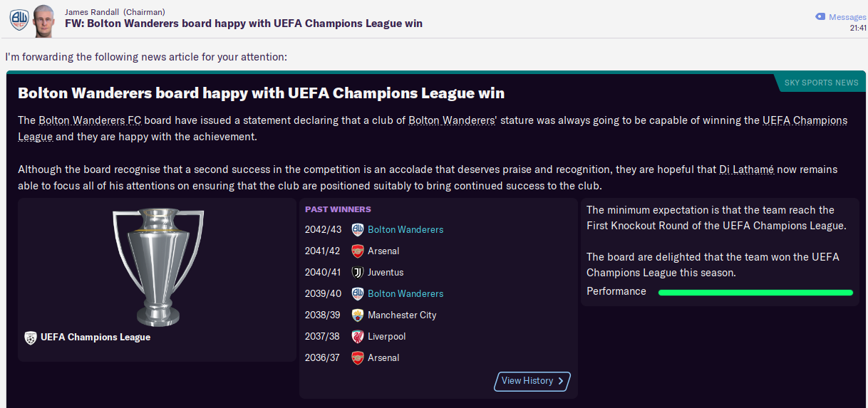
Task: Click James Randall chairman portrait
Action: click(x=43, y=20)
